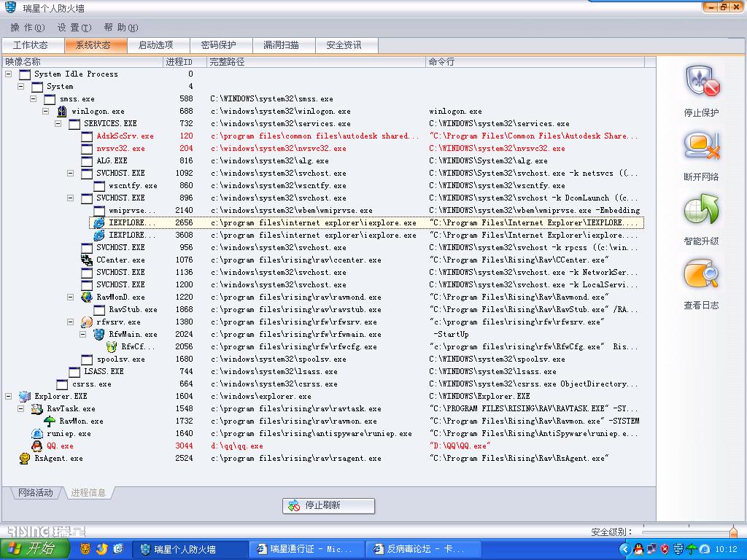Image resolution: width=747 pixels, height=560 pixels.
Task: Select the CCenter.exe process icon
Action: [x=87, y=260]
